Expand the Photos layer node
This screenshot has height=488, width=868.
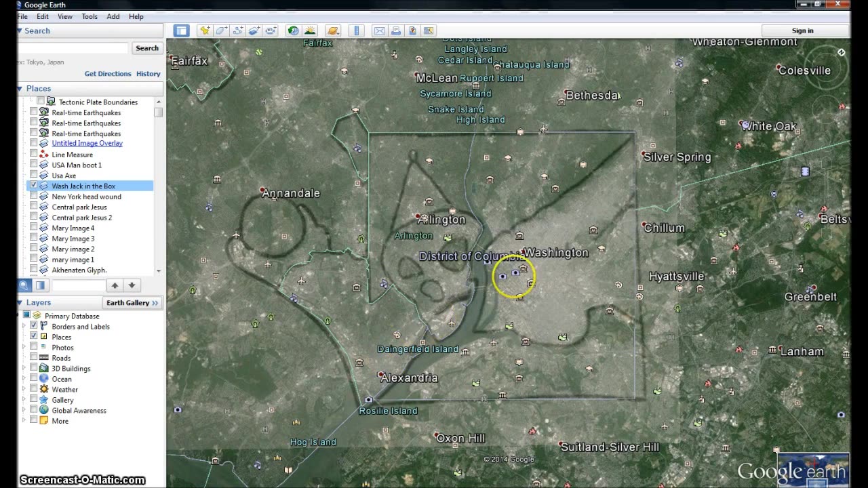point(25,347)
